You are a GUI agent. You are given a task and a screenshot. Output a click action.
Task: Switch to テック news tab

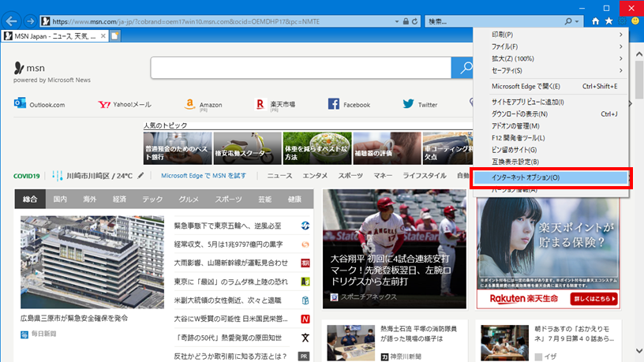(x=152, y=199)
